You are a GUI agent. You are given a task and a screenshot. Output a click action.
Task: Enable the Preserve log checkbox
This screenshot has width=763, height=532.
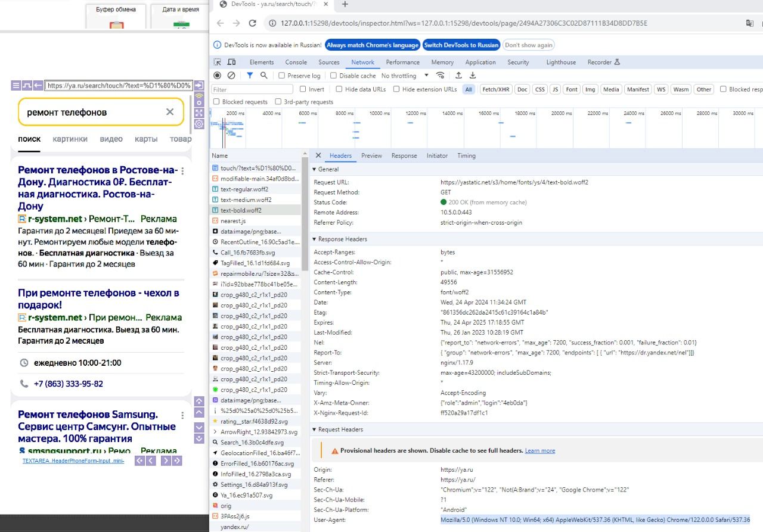283,76
